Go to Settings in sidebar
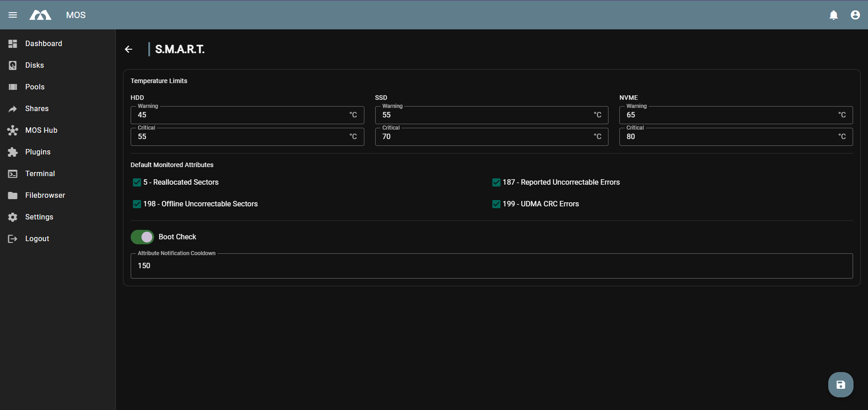This screenshot has width=868, height=410. click(39, 217)
